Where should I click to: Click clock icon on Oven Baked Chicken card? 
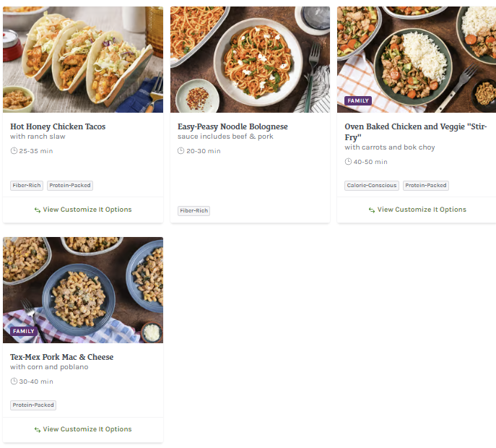pyautogui.click(x=348, y=161)
